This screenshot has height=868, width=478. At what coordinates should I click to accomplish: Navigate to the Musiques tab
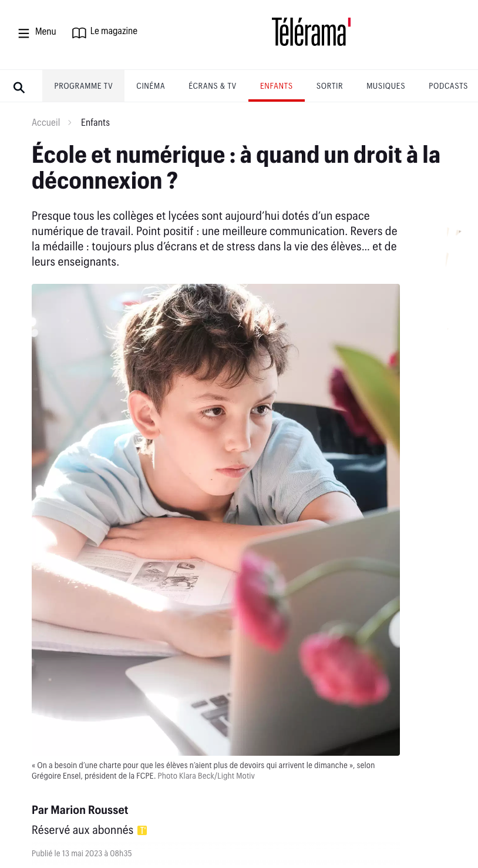pyautogui.click(x=386, y=86)
